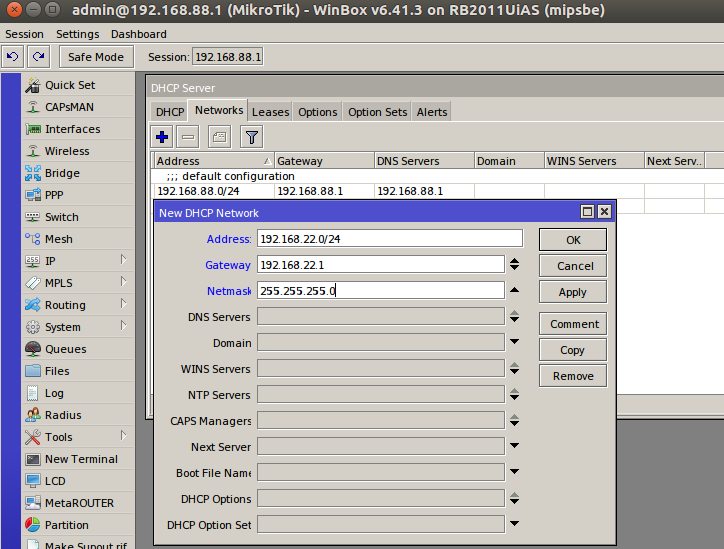
Task: Open the Interfaces sidebar item
Action: pos(72,129)
